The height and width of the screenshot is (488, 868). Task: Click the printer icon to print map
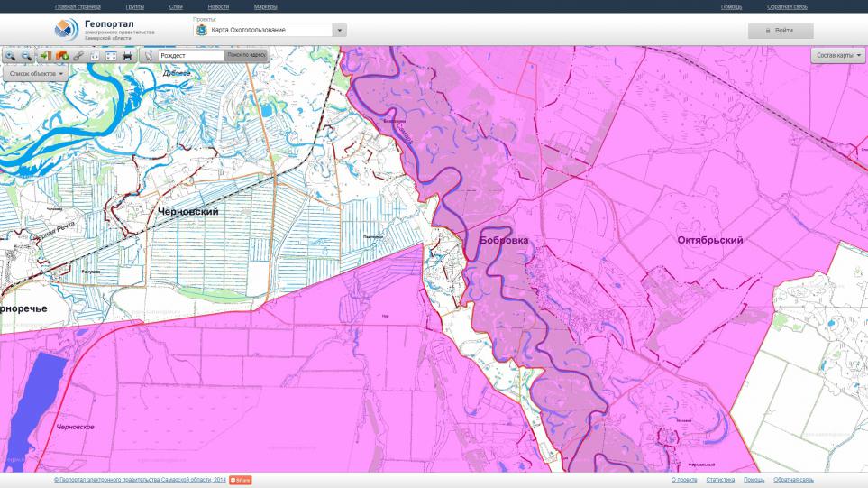point(128,56)
